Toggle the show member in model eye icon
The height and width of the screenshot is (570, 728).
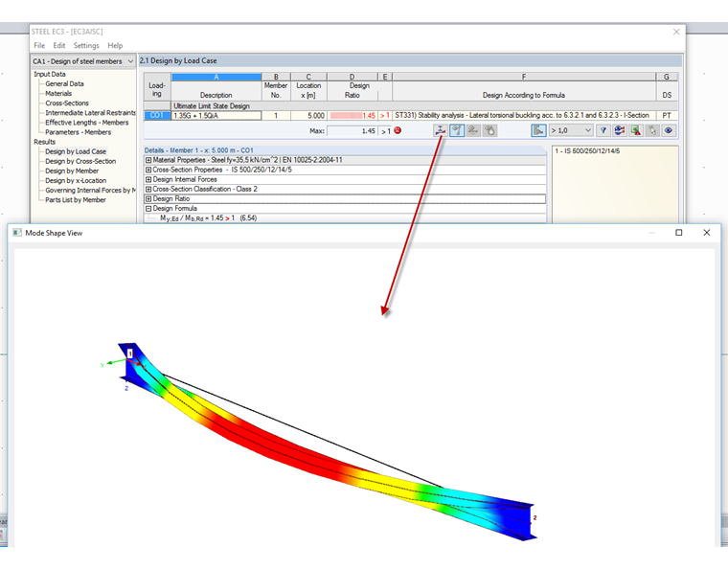click(457, 130)
